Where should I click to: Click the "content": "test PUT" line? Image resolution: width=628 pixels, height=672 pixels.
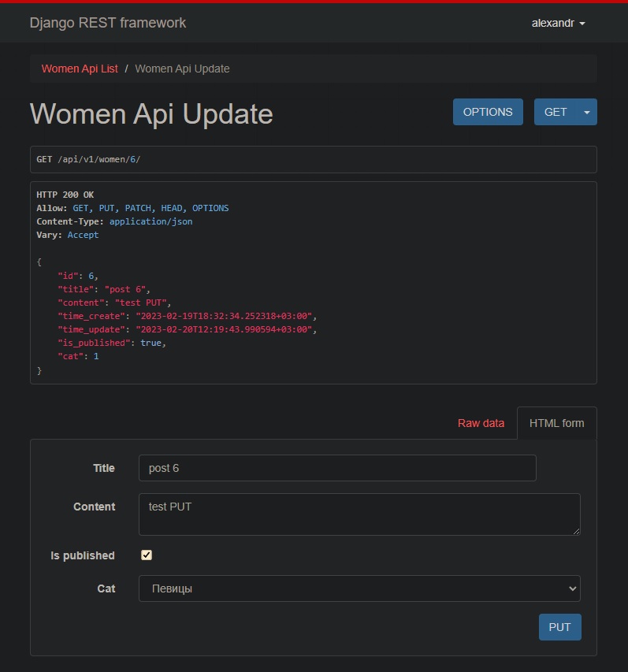[x=114, y=303]
